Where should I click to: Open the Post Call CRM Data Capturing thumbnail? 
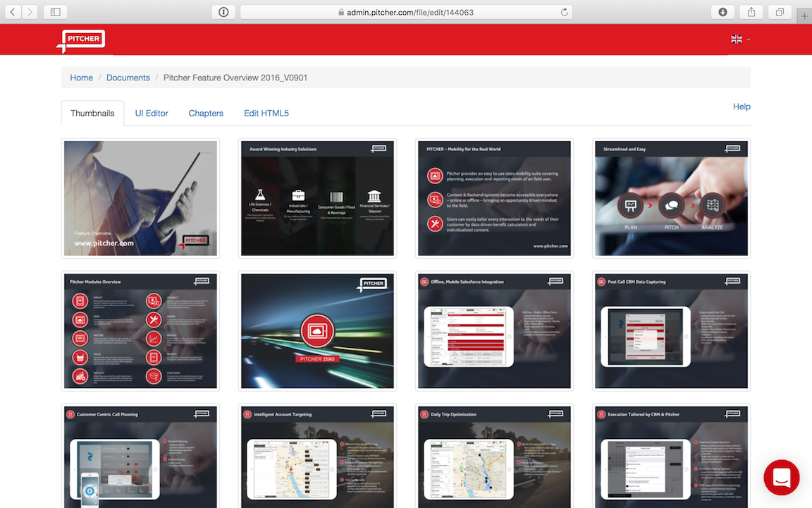[671, 331]
